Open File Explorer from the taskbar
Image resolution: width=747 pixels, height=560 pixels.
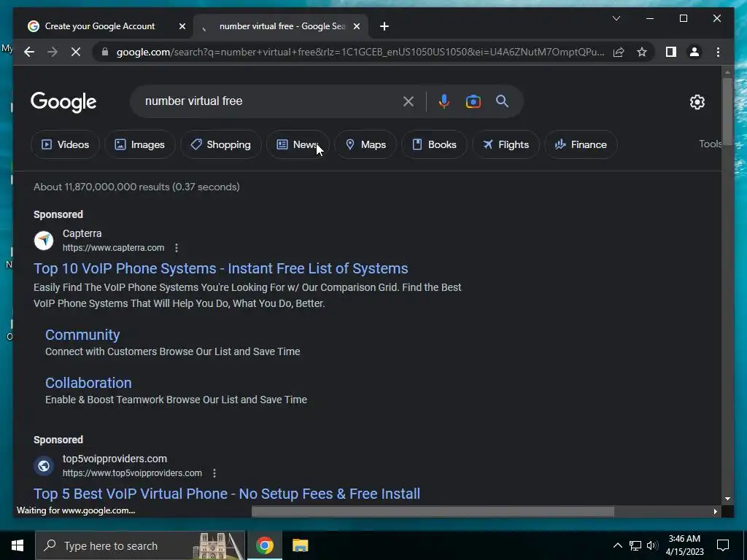click(300, 545)
